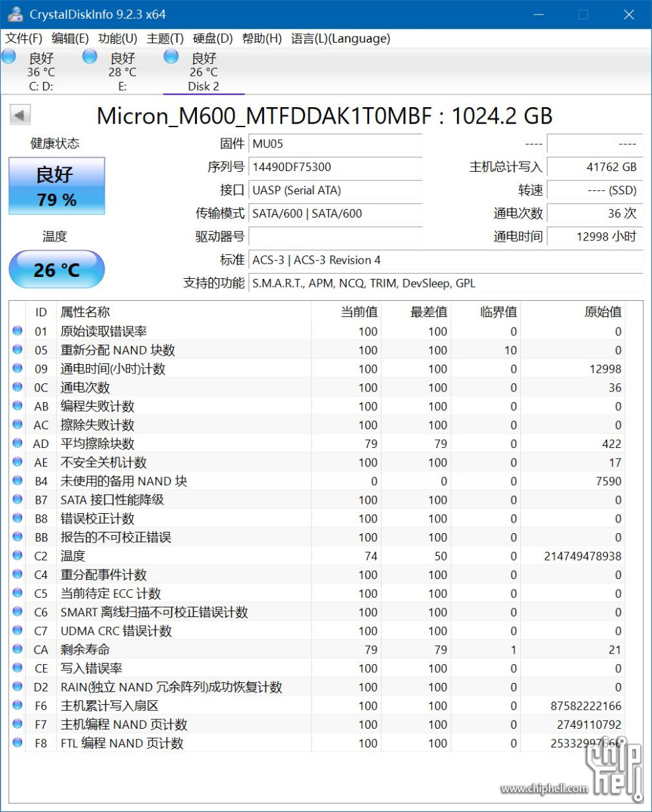This screenshot has height=812, width=652.
Task: Click status dot for AE 不安全关机计数
Action: coord(17,462)
